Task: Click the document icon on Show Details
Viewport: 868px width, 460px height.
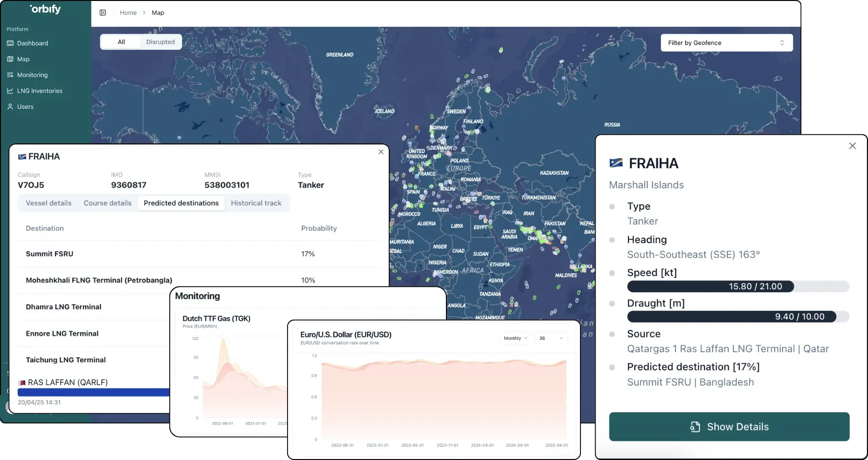Action: [x=695, y=427]
